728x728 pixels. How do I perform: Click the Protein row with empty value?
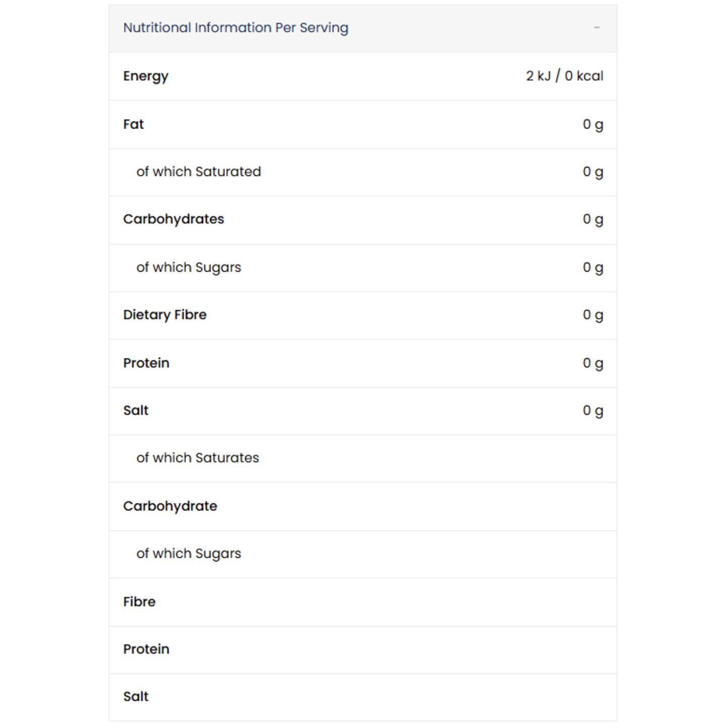(x=363, y=650)
